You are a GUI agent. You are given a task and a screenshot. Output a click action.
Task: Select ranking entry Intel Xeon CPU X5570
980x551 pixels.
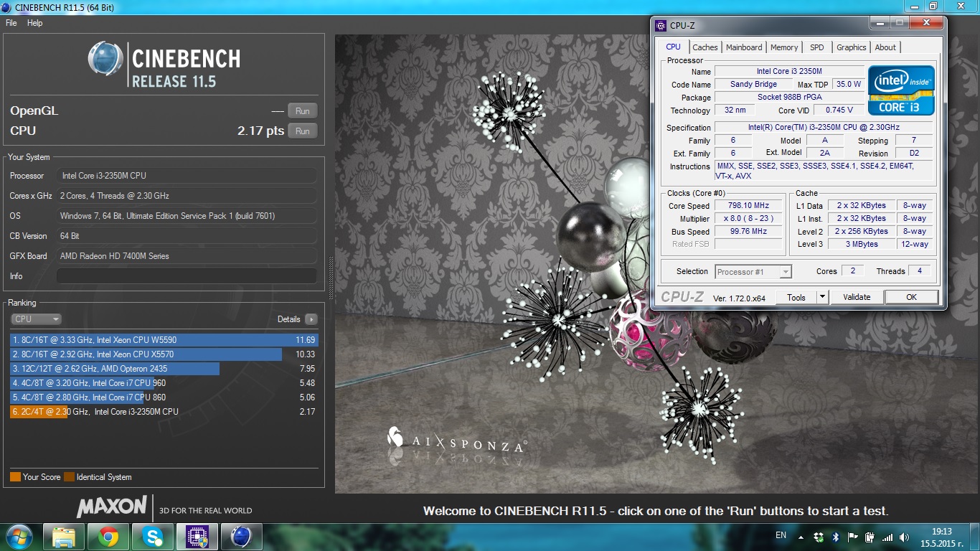164,354
